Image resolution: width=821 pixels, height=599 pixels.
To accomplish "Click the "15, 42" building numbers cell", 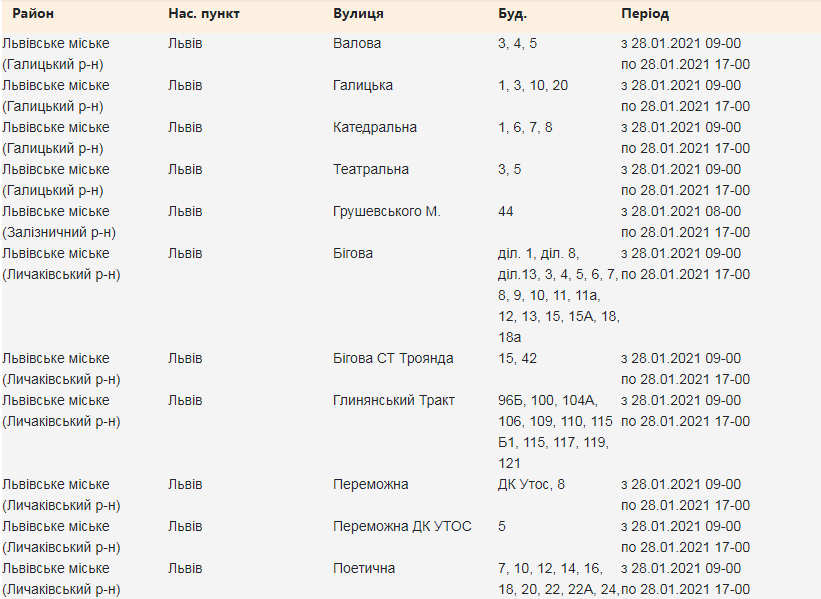I will pyautogui.click(x=517, y=358).
